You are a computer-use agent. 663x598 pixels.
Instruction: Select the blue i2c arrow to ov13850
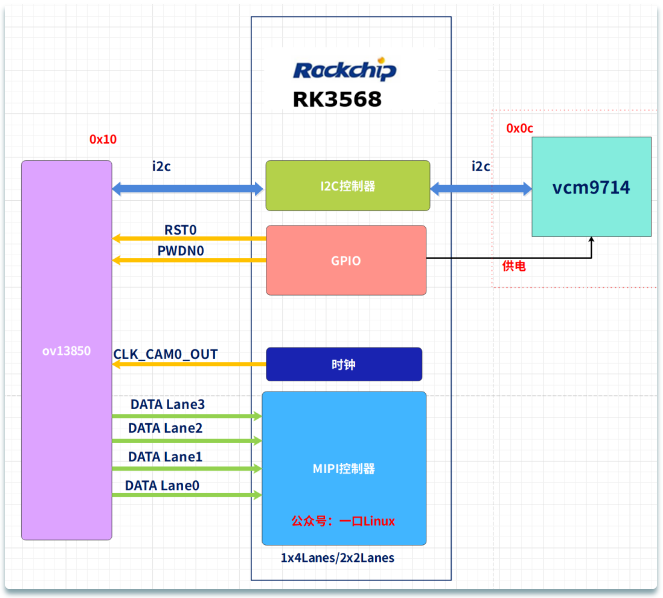coord(188,189)
